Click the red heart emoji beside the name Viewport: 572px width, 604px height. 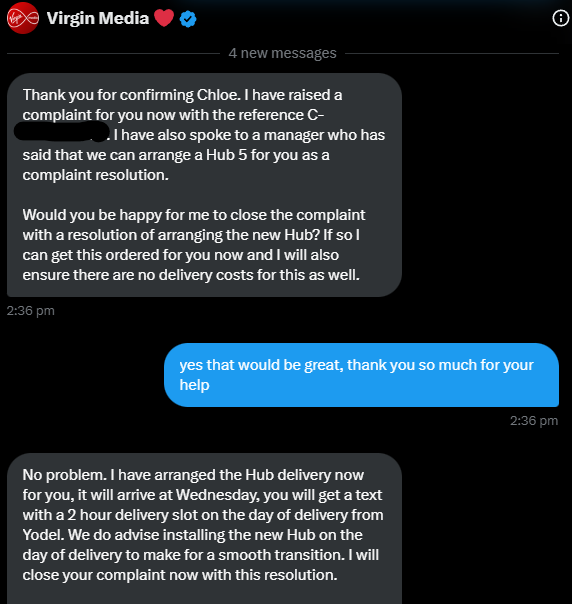tap(164, 18)
